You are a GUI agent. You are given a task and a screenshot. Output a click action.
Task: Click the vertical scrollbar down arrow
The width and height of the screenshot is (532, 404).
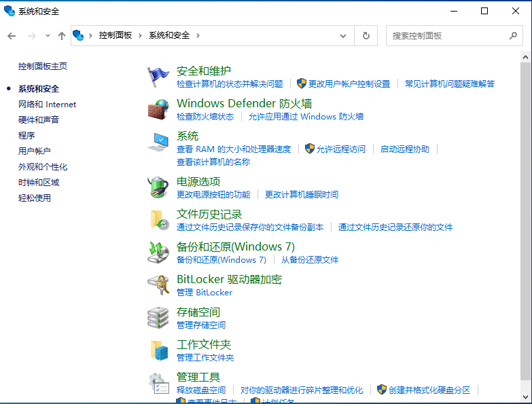coord(526,398)
